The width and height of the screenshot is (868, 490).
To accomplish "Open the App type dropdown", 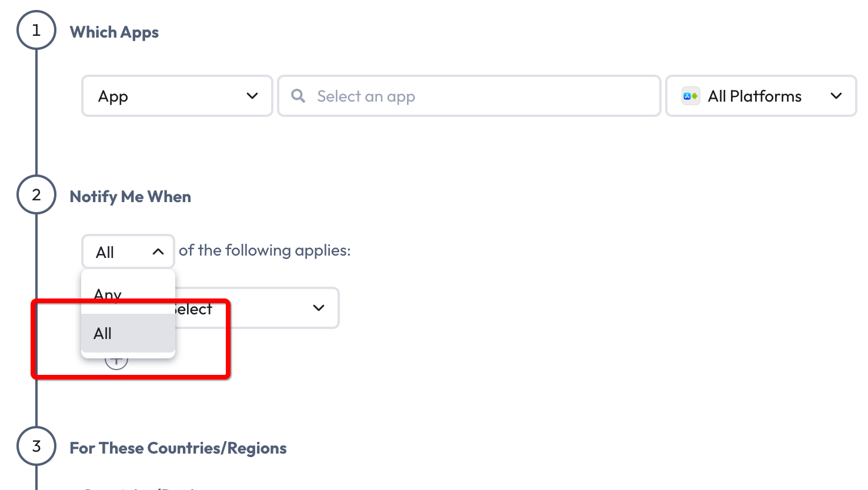I will (177, 96).
